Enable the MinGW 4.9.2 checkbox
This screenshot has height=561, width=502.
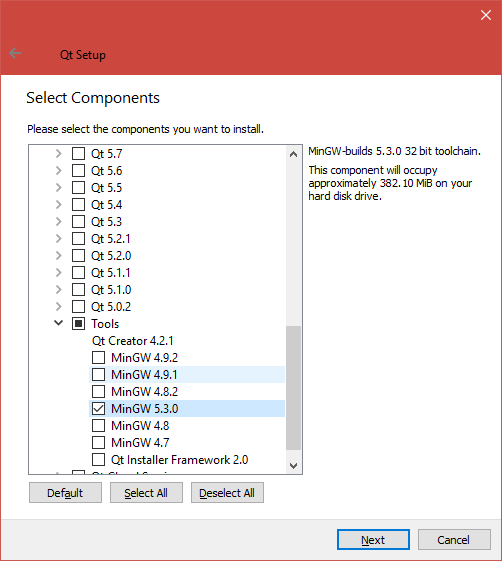click(98, 357)
